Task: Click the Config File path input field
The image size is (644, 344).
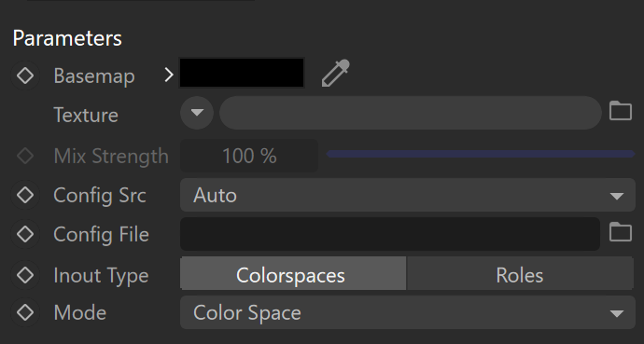Action: 390,234
